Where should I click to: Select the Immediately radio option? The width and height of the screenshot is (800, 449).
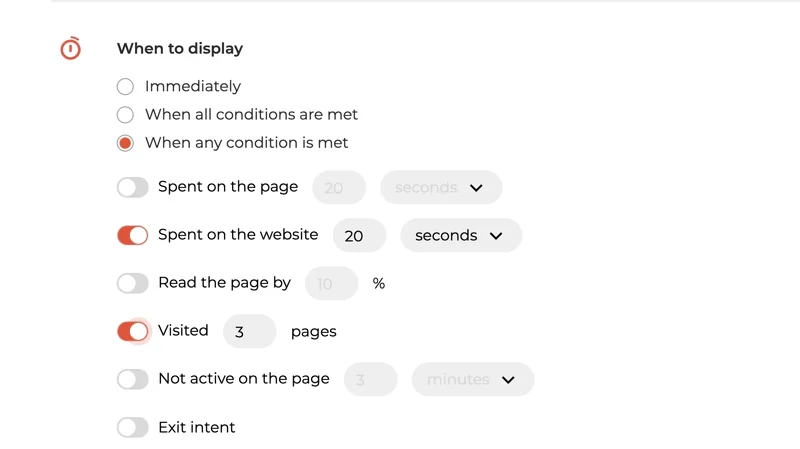point(125,87)
